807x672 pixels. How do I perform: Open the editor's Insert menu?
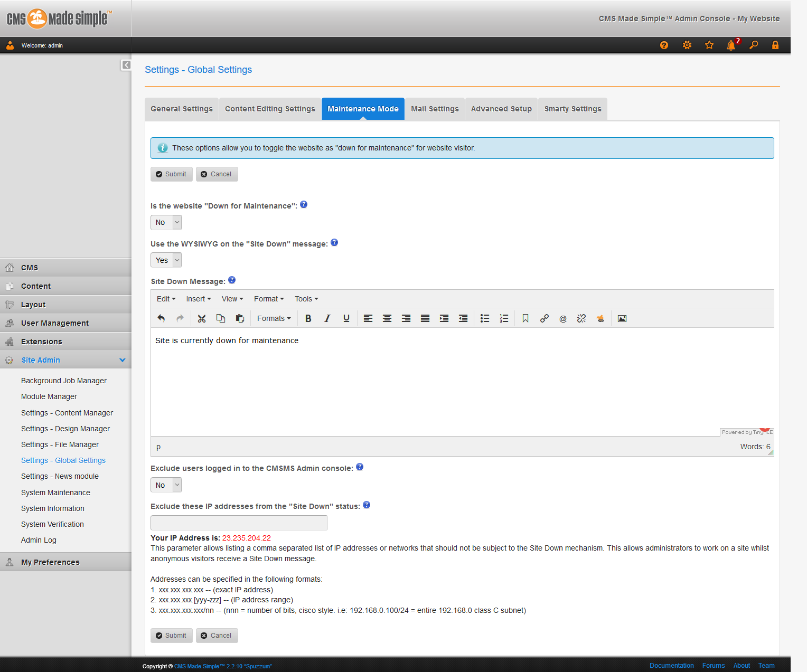(x=199, y=299)
